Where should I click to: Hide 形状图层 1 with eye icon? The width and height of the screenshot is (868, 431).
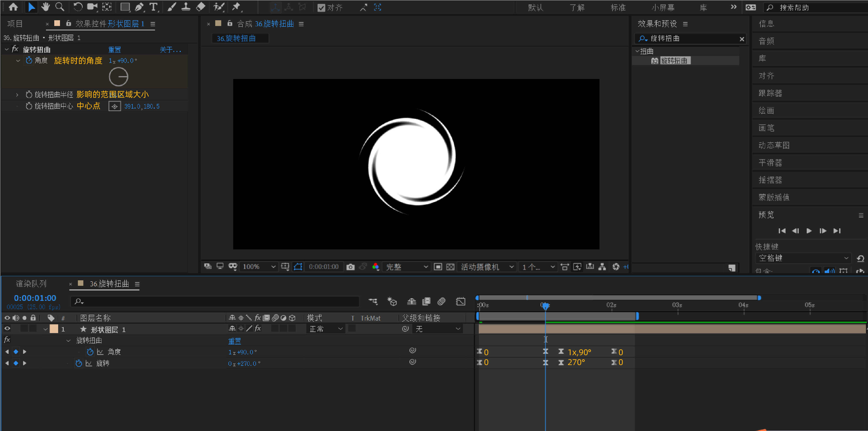pos(7,328)
